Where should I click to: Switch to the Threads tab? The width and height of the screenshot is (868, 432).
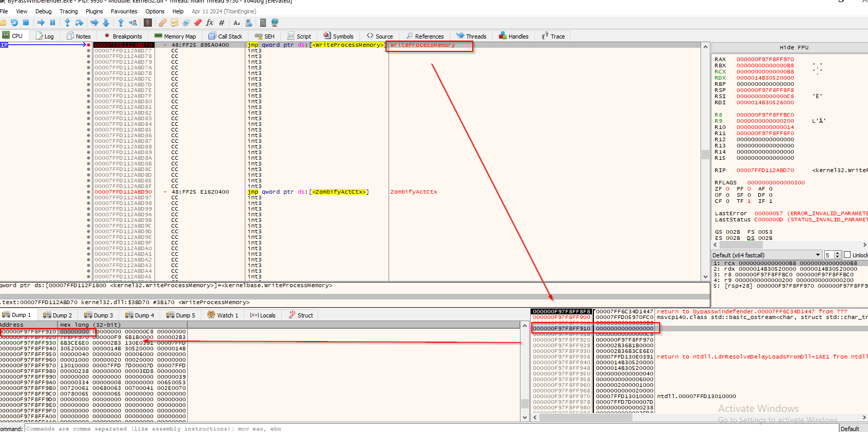tap(471, 36)
